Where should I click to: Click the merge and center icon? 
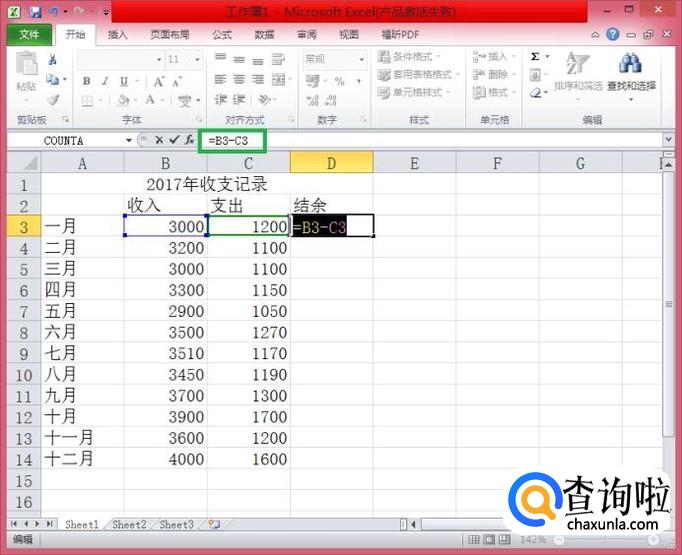[278, 80]
